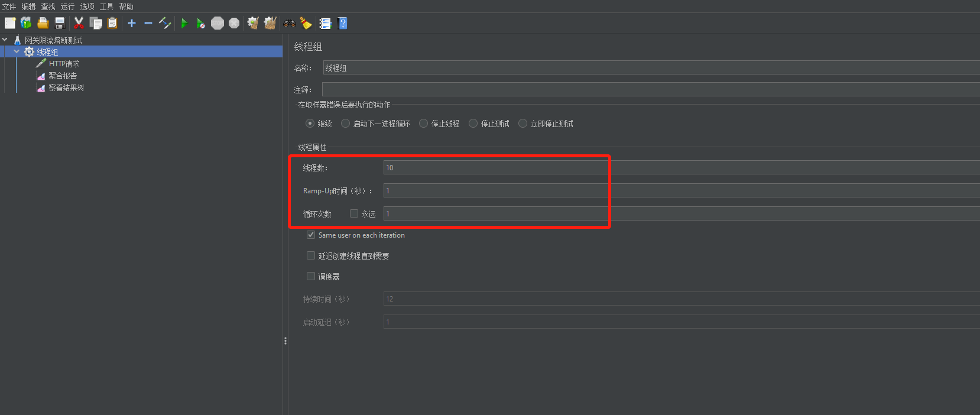Select the 启动下一进程循环 radio button

tap(346, 124)
